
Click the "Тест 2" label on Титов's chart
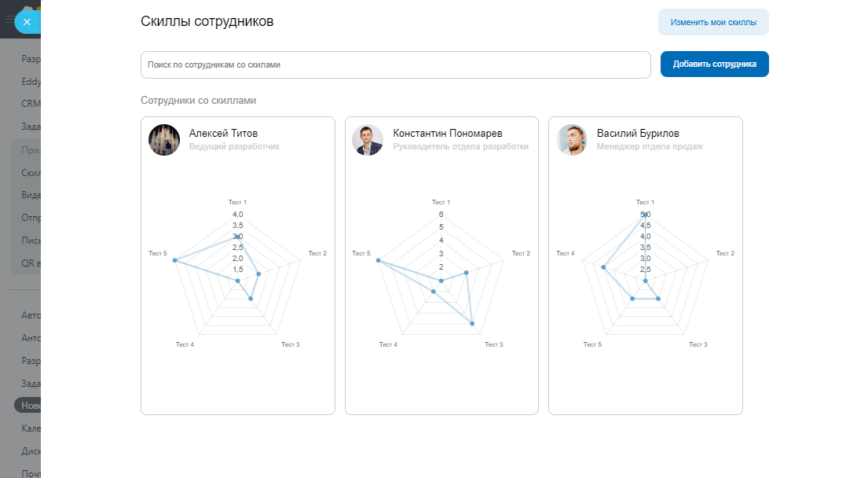[317, 253]
